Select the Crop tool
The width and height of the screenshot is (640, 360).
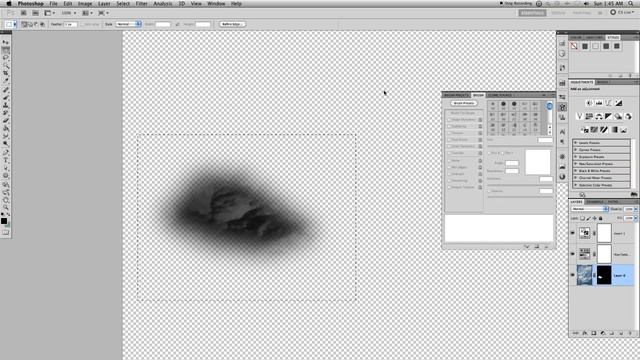pos(6,73)
